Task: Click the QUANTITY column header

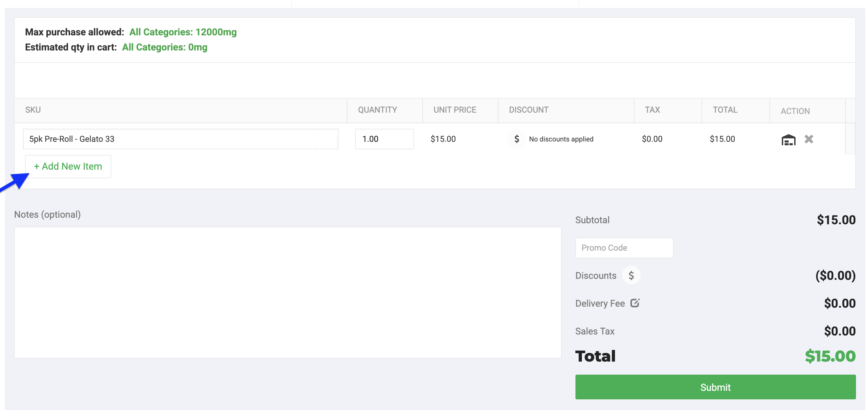Action: 377,110
